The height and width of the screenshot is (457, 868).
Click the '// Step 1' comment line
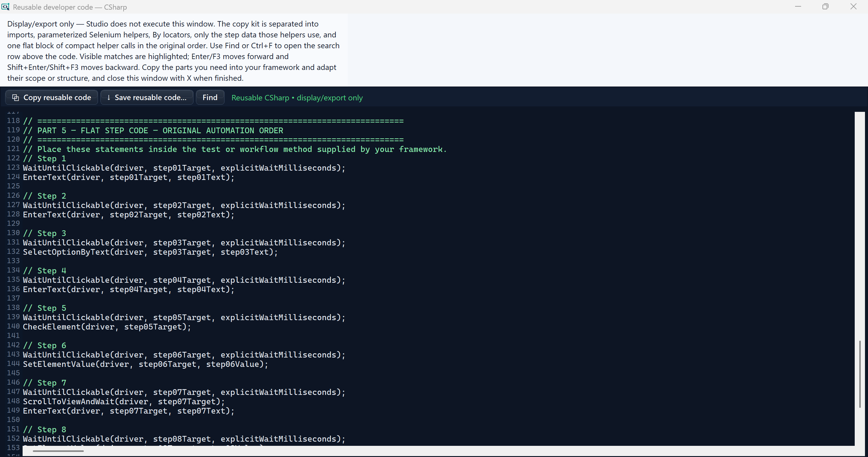pos(45,158)
